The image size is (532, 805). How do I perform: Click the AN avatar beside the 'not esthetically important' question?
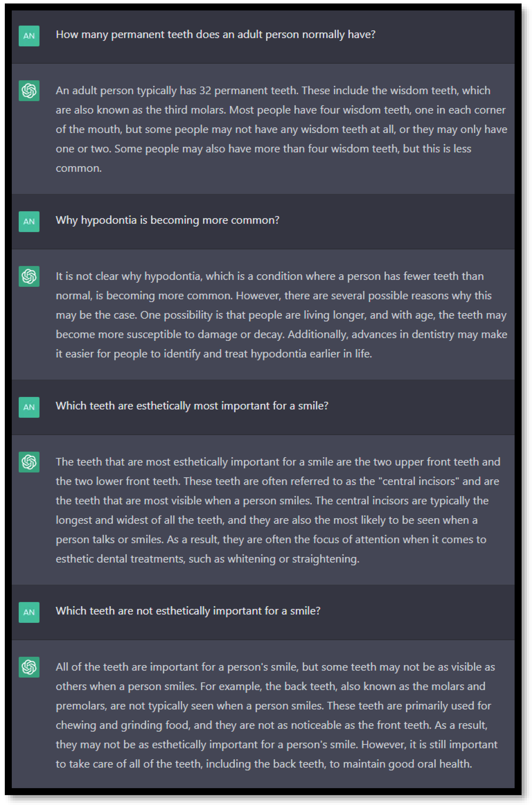click(29, 612)
